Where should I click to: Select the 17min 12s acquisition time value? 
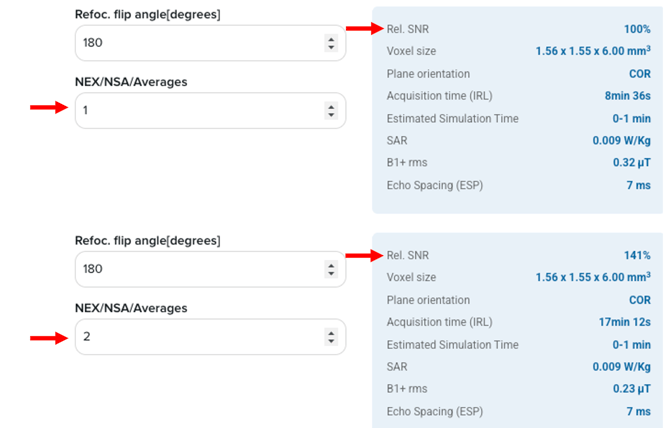(x=624, y=322)
